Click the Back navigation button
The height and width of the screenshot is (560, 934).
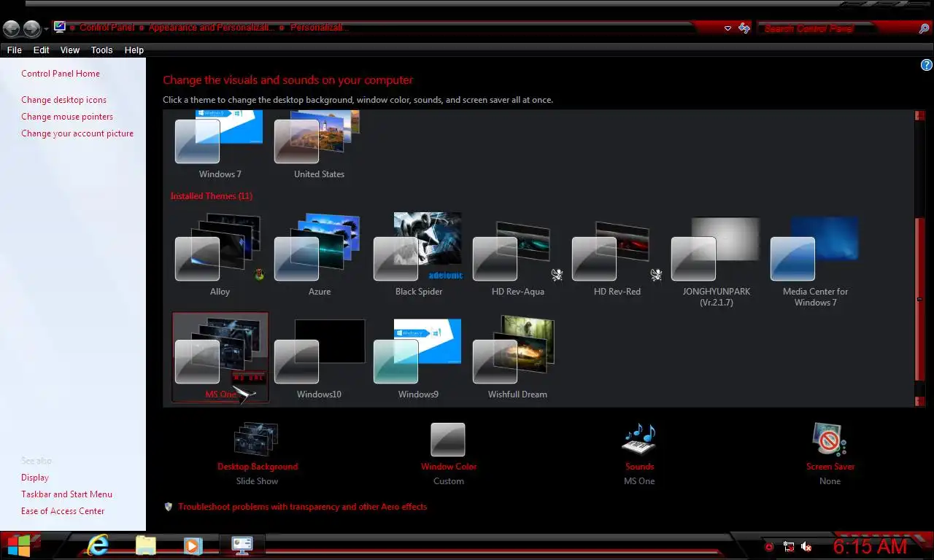click(x=12, y=28)
